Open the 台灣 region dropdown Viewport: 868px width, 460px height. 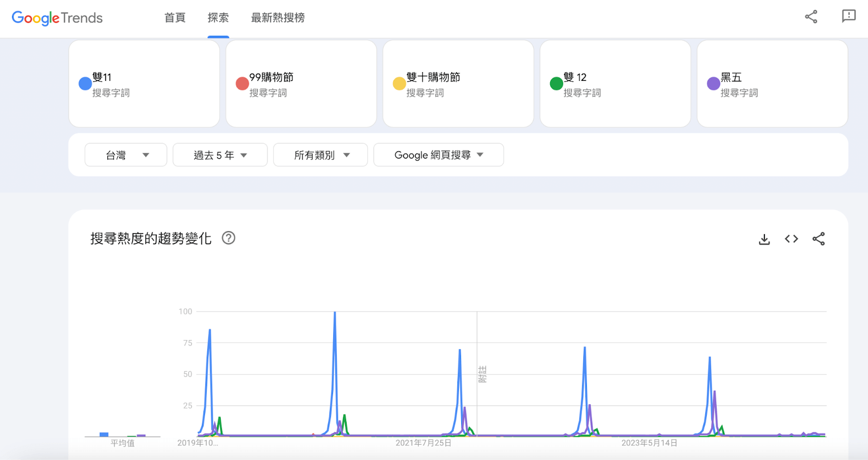click(126, 155)
